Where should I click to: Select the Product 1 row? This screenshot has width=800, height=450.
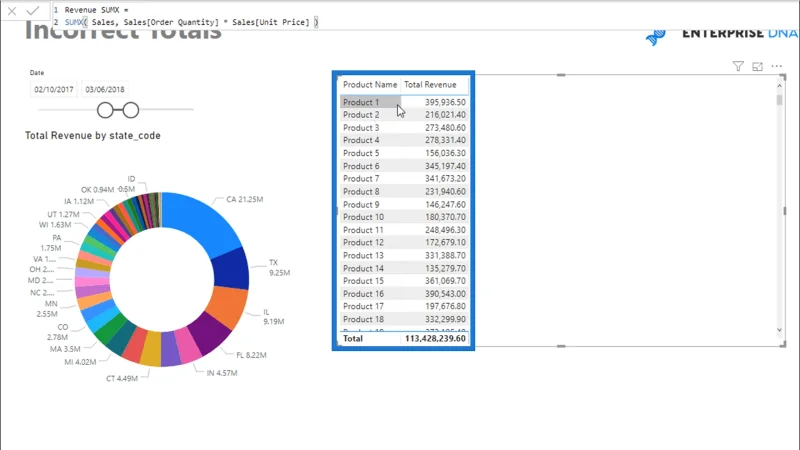[x=404, y=102]
